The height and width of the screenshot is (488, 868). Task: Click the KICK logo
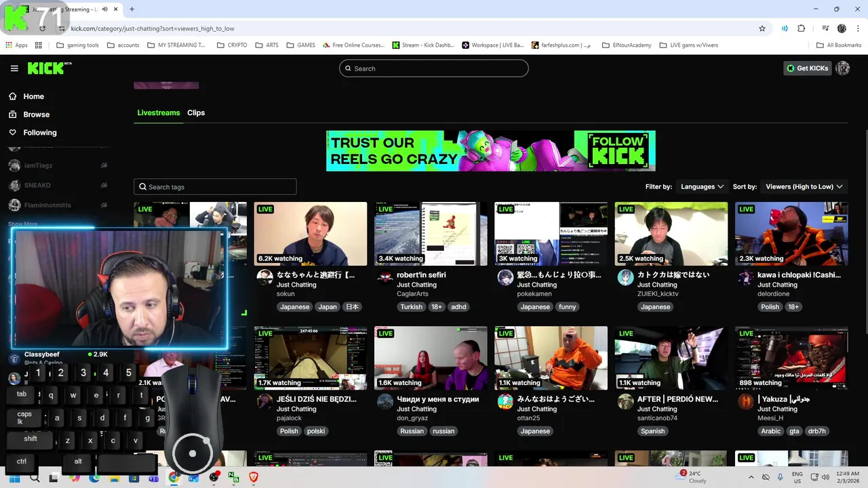pyautogui.click(x=50, y=68)
